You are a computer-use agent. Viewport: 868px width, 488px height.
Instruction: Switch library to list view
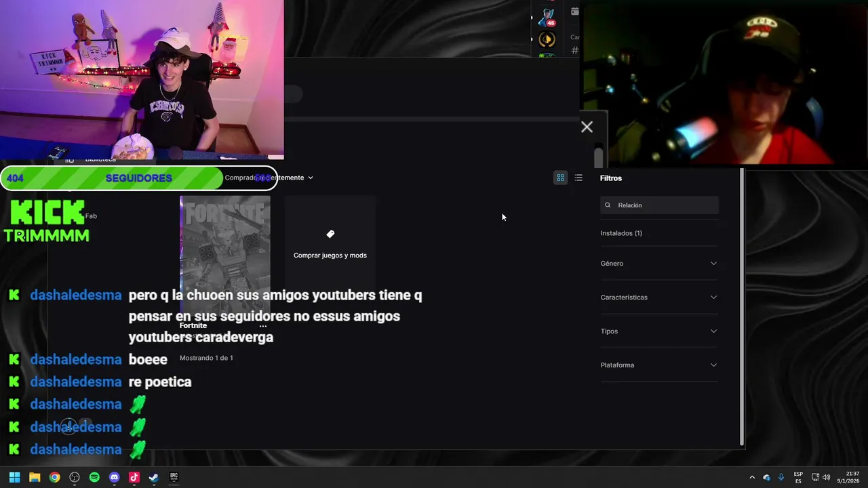pyautogui.click(x=578, y=178)
